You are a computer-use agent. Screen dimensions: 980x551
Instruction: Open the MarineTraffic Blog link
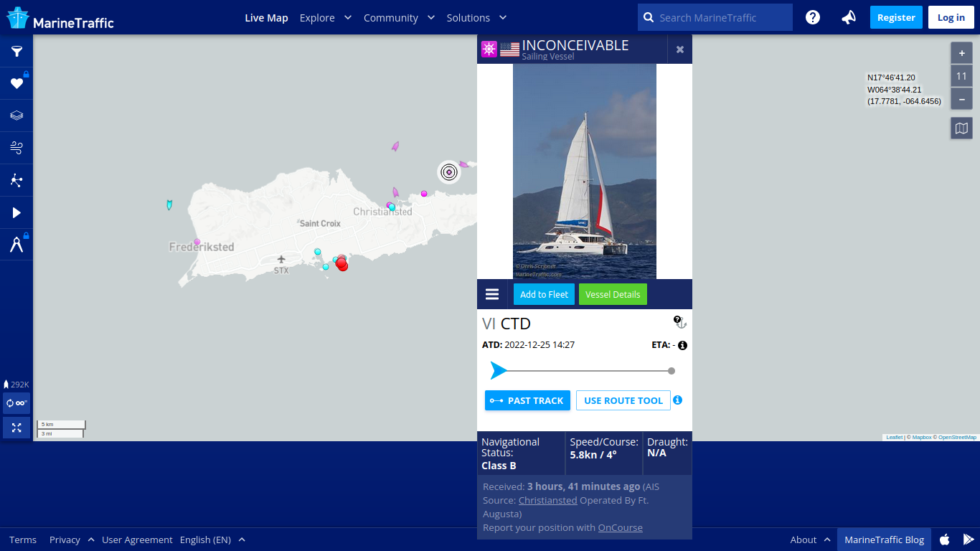(x=884, y=540)
